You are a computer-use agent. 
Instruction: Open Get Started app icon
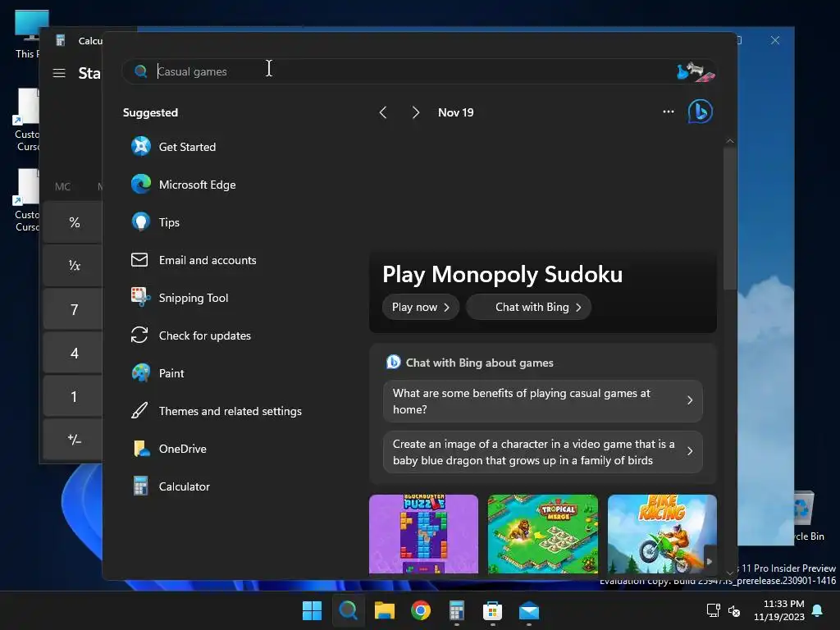click(141, 146)
